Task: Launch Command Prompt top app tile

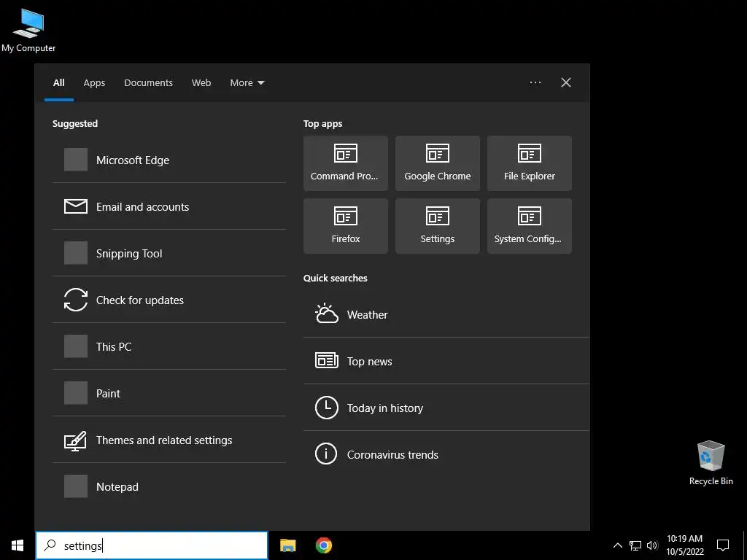Action: coord(345,163)
